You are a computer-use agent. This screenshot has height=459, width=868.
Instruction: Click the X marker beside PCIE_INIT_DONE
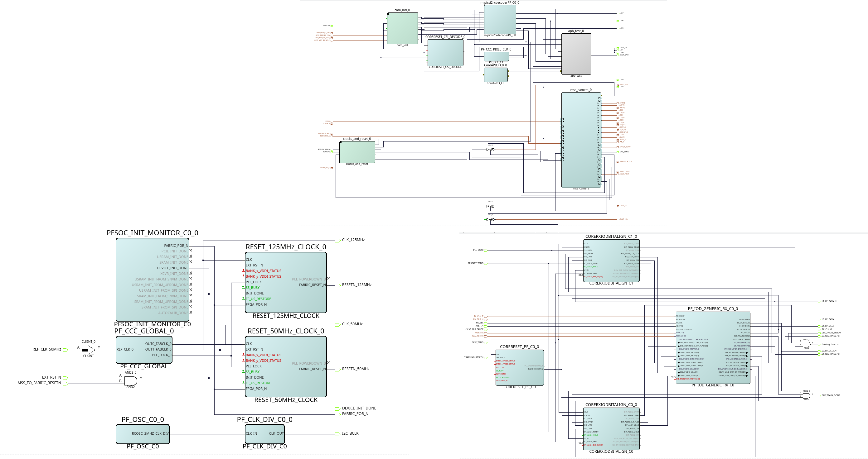pyautogui.click(x=191, y=251)
